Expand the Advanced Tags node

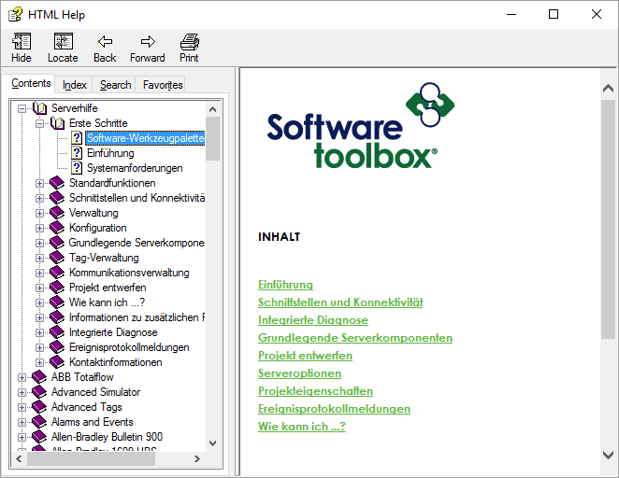click(x=23, y=407)
